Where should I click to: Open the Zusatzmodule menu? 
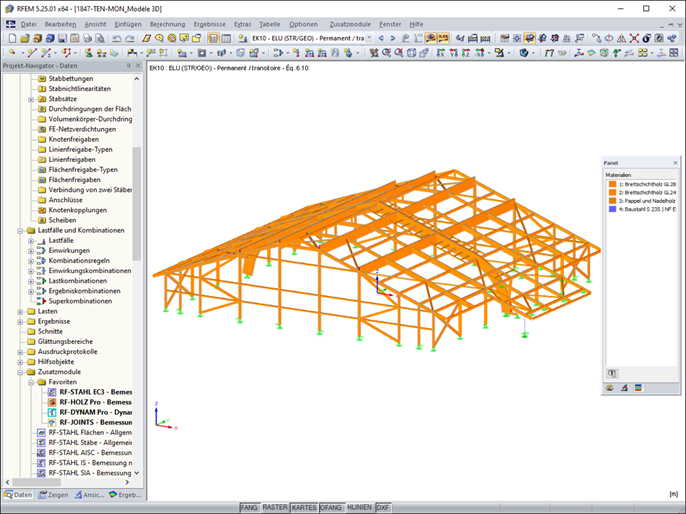click(350, 24)
